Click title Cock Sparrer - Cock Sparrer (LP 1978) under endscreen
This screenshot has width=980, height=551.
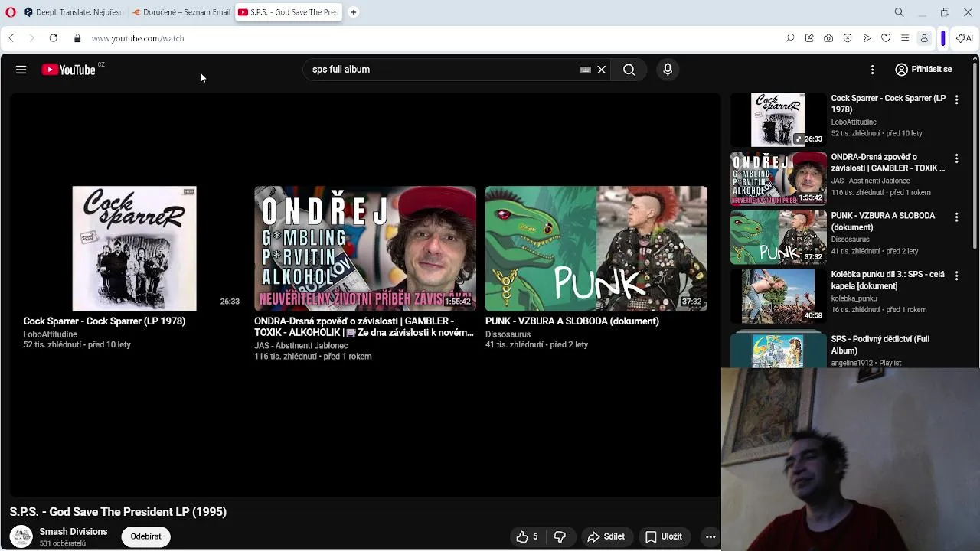click(104, 321)
